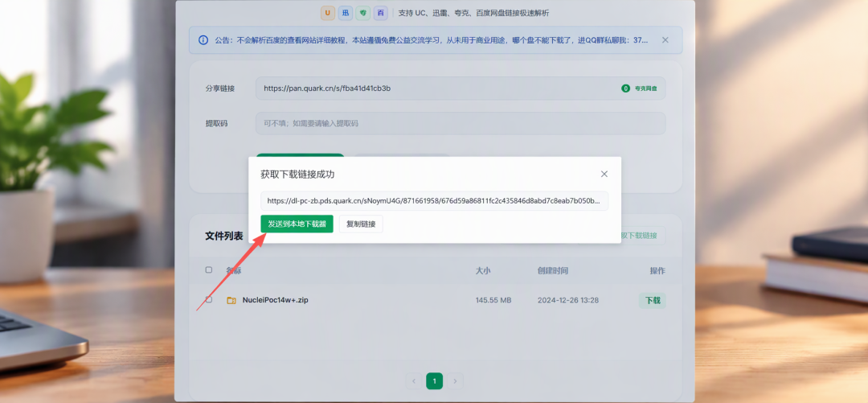Click the 操作 column header
The height and width of the screenshot is (403, 868).
(657, 270)
